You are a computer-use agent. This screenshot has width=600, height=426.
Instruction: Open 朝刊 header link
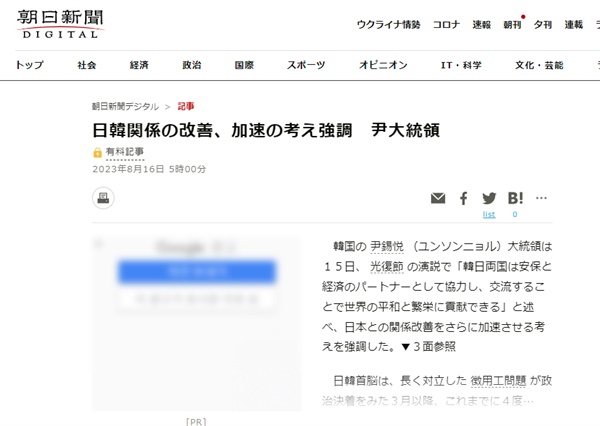pos(512,25)
